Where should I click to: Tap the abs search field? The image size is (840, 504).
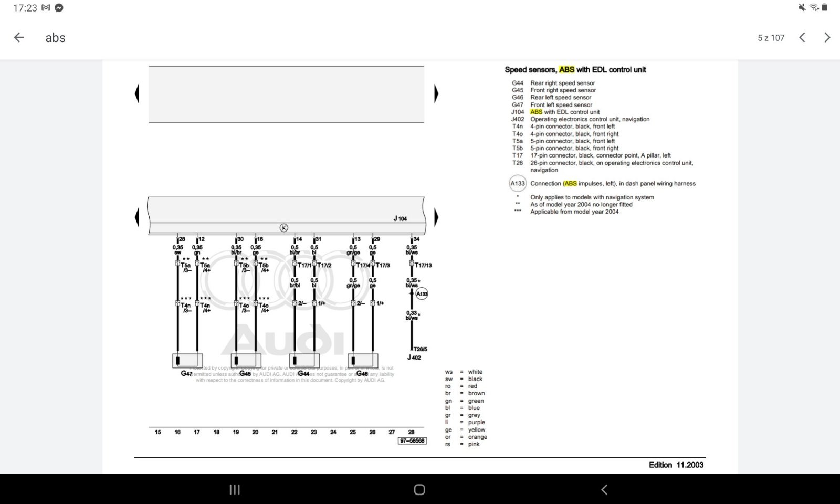[56, 38]
